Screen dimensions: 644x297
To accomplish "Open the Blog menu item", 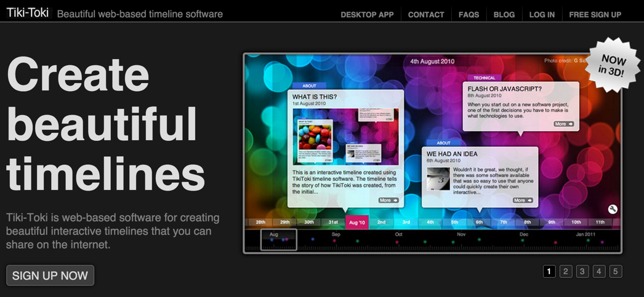I will 504,15.
